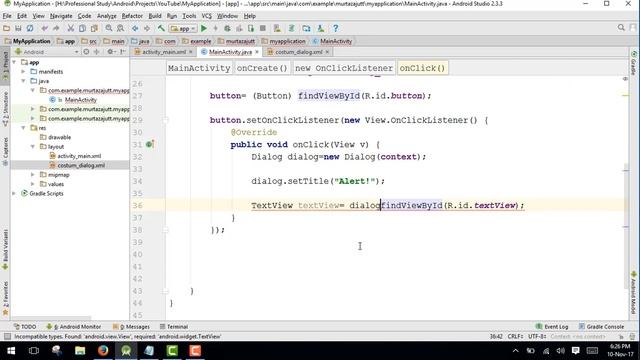Click the Open folder toolbar icon
The height and width of the screenshot is (360, 640).
pyautogui.click(x=6, y=28)
